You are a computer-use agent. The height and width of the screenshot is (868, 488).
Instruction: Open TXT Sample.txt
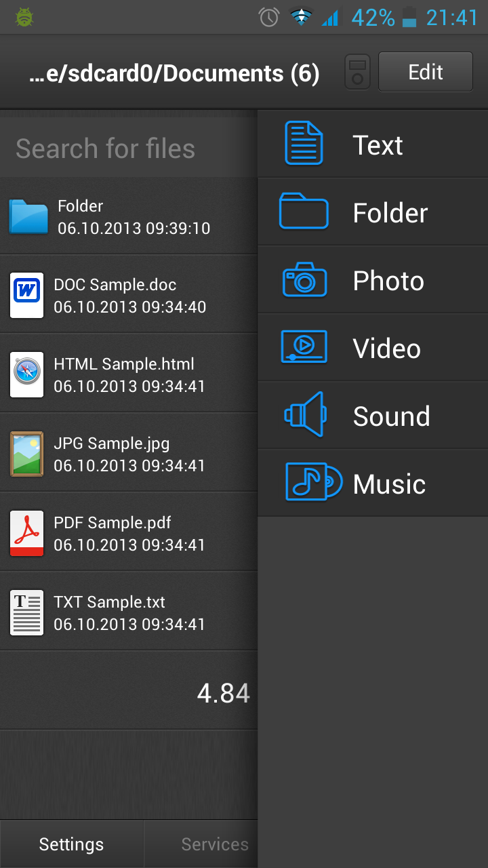pos(122,612)
